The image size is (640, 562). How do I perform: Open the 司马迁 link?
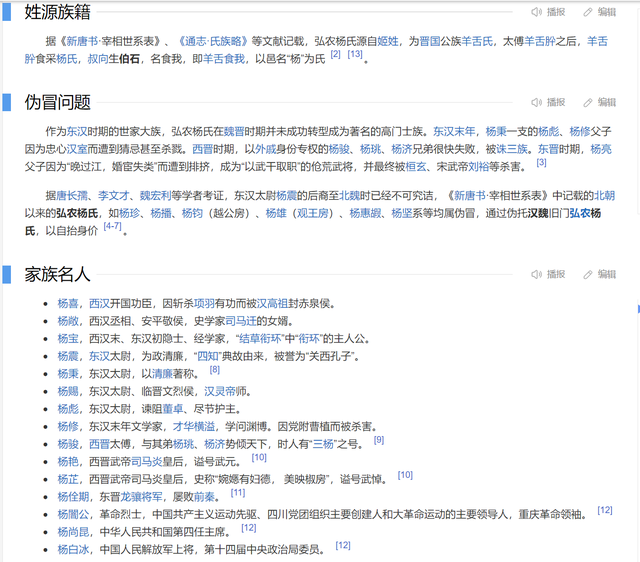click(x=241, y=321)
